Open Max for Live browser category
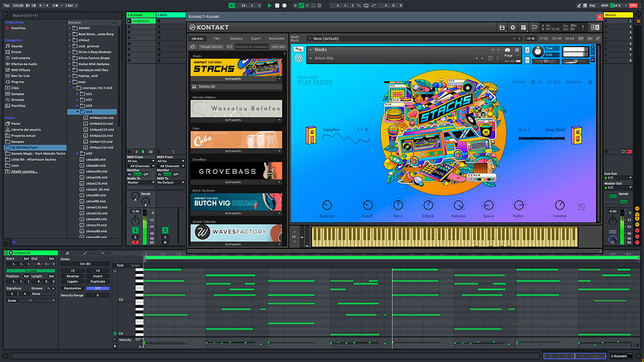This screenshot has width=644, height=362. (x=20, y=76)
